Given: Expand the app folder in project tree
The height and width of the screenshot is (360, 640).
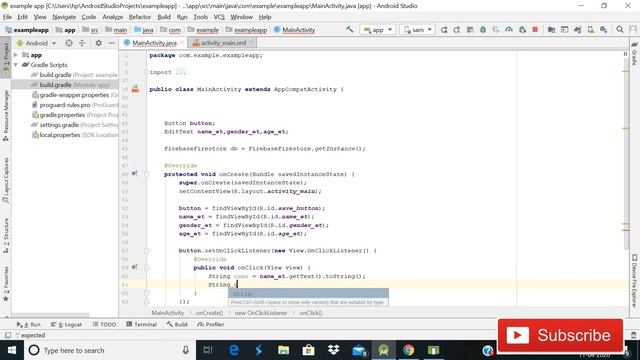Looking at the screenshot, I should pos(16,55).
